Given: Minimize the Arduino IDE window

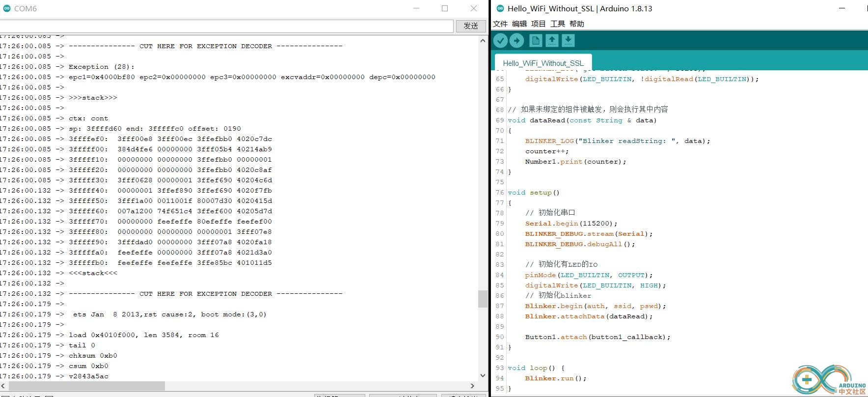Looking at the screenshot, I should coord(842,8).
